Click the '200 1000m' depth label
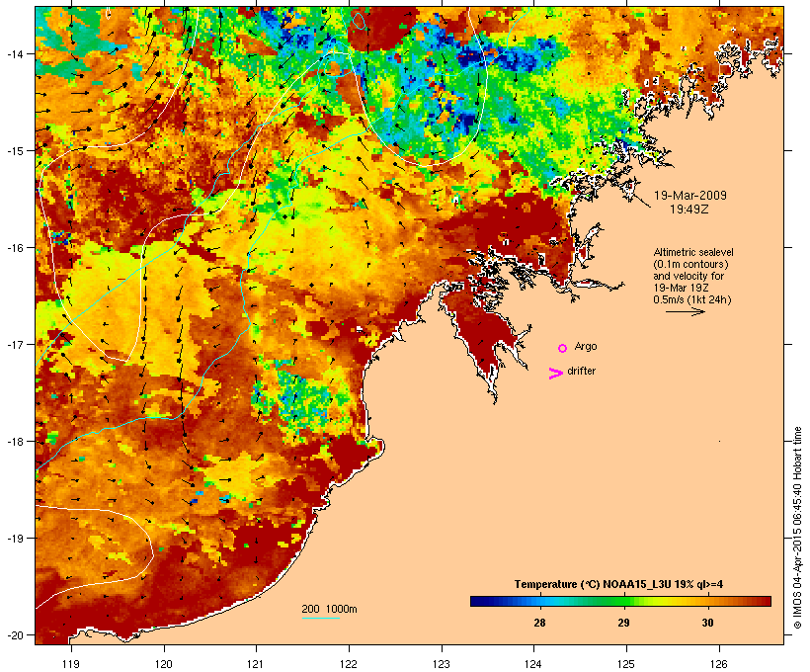 pos(329,609)
